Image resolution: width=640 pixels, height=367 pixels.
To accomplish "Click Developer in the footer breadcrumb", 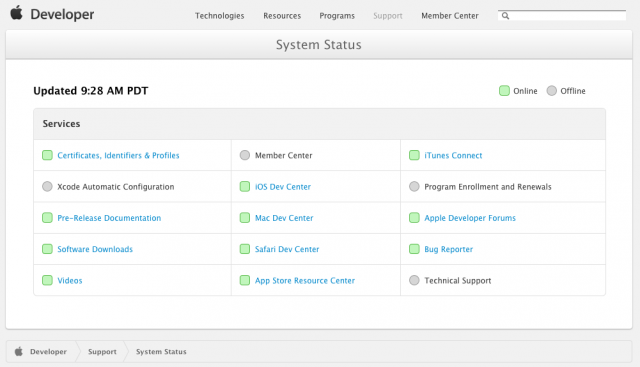I will 48,351.
